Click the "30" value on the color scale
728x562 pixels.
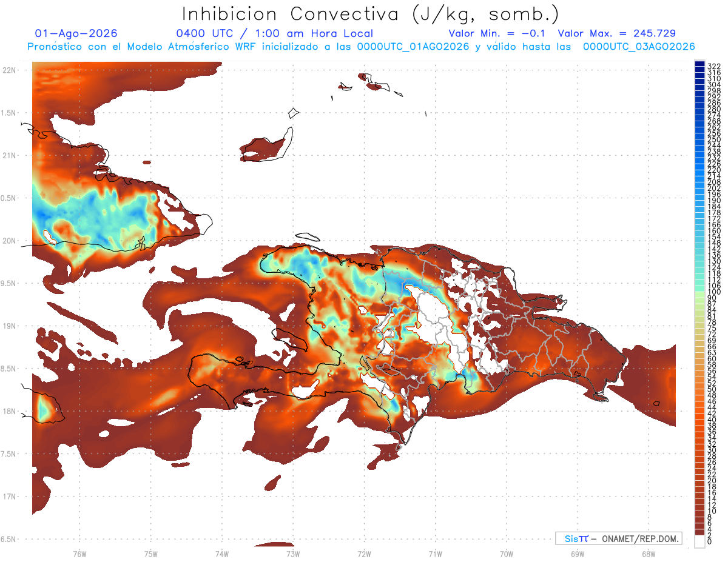pyautogui.click(x=712, y=450)
